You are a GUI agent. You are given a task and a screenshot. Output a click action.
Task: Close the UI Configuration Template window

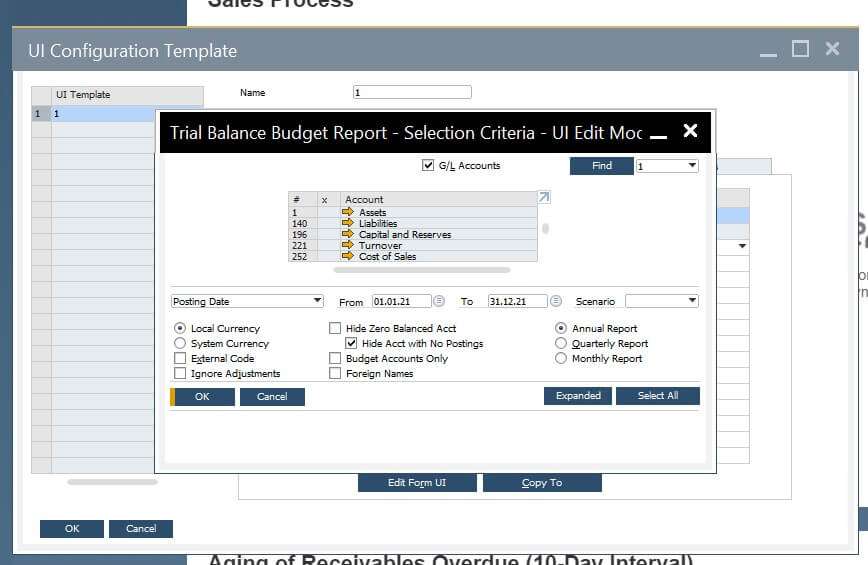click(x=832, y=49)
